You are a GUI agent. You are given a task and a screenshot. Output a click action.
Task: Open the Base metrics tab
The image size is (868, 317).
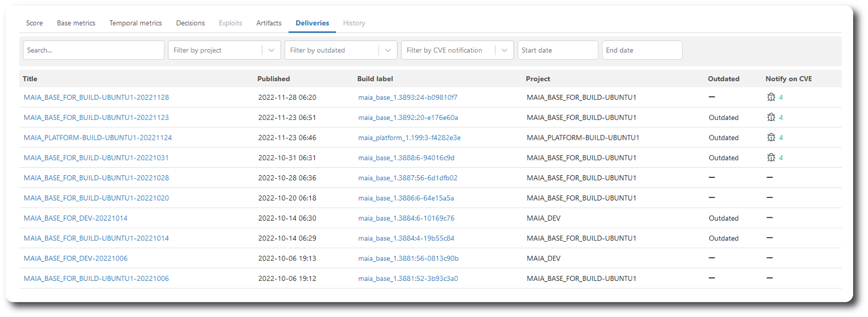[x=76, y=23]
